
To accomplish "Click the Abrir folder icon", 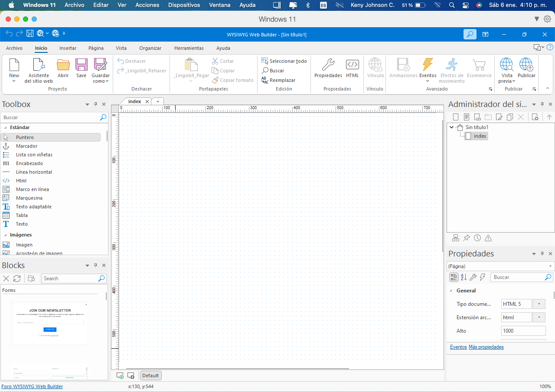I will (63, 65).
